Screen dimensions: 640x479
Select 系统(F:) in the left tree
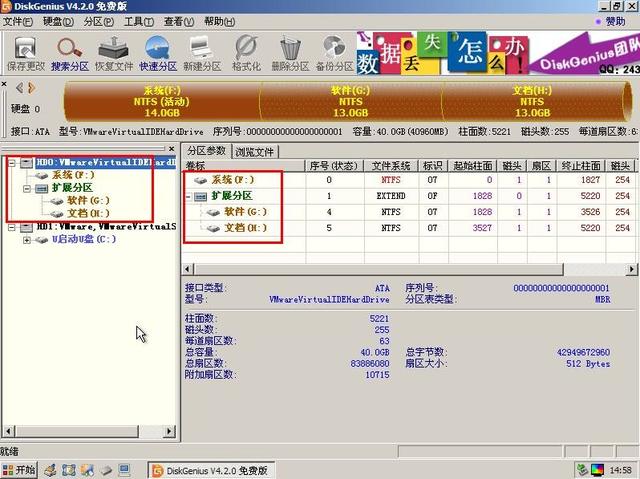click(73, 175)
